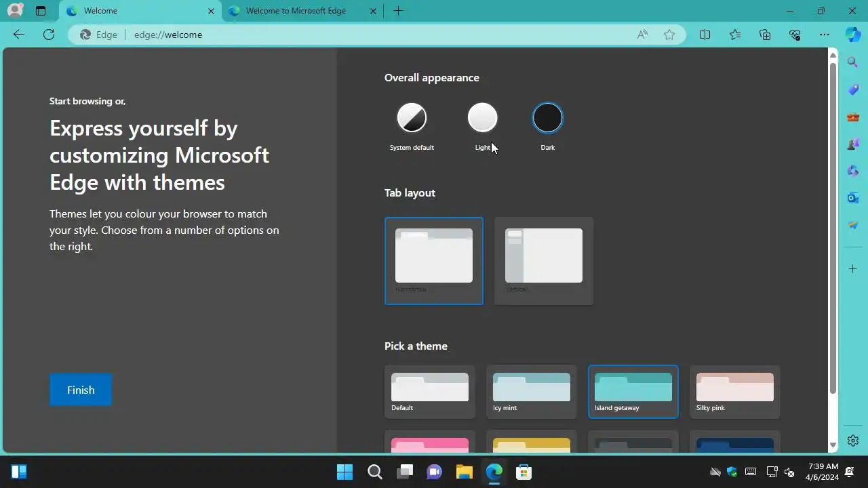Open Tools briefcase icon in sidebar
The height and width of the screenshot is (488, 868).
pos(853,117)
